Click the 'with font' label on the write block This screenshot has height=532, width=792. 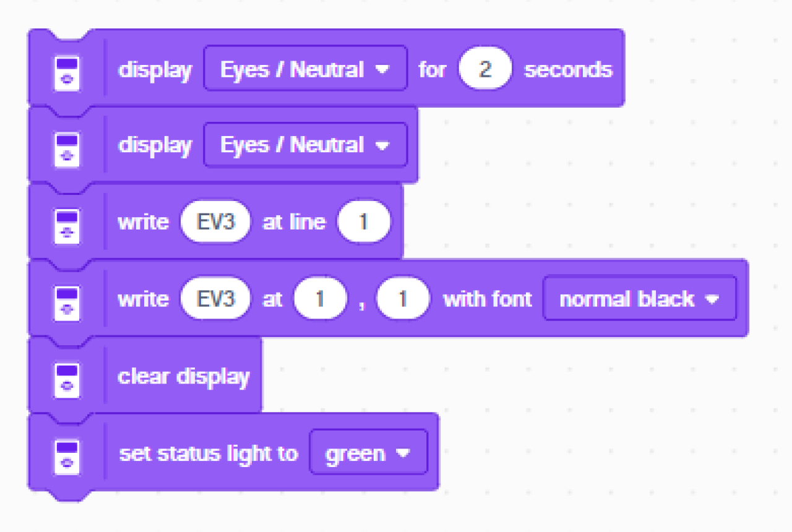click(487, 299)
